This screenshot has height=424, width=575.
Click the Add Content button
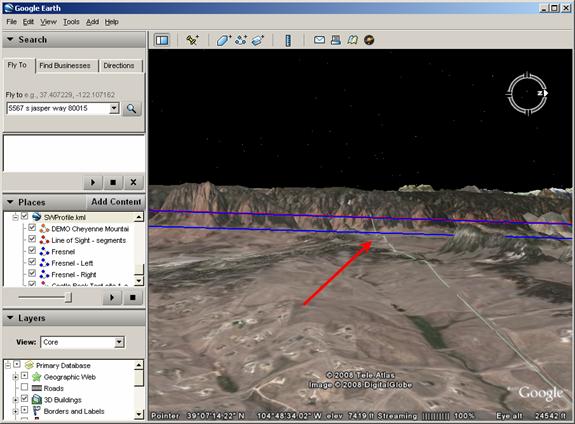pos(116,202)
